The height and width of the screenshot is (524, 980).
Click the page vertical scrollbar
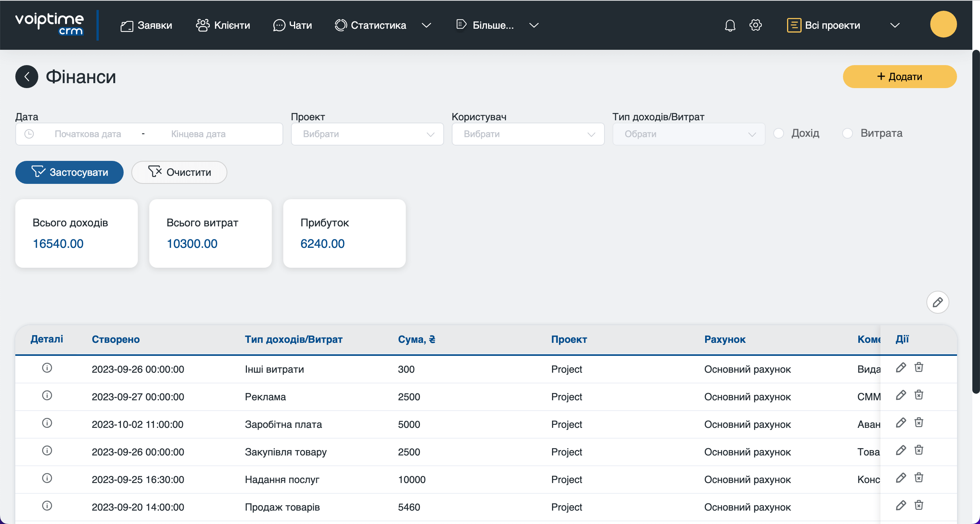tap(976, 221)
